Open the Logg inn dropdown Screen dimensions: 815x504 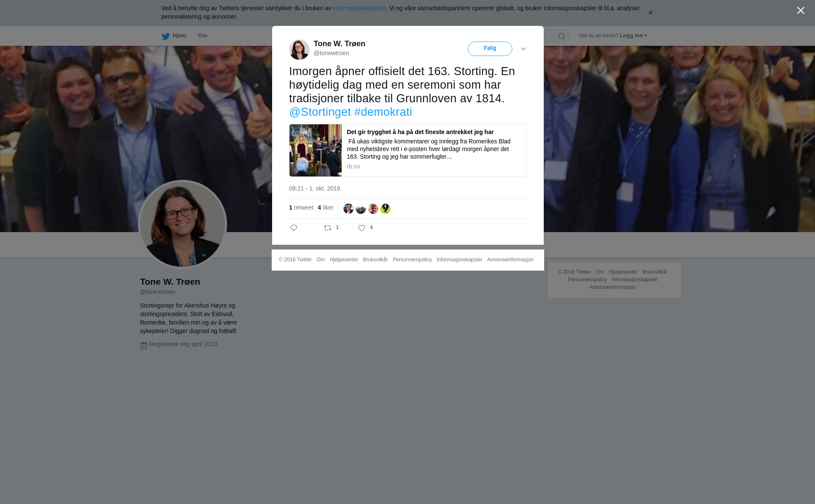(x=633, y=36)
